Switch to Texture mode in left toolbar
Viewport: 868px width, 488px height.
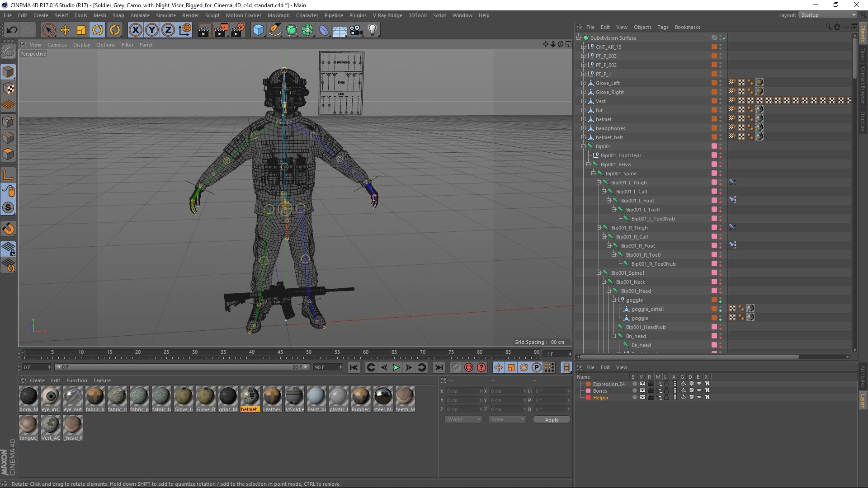[8, 89]
